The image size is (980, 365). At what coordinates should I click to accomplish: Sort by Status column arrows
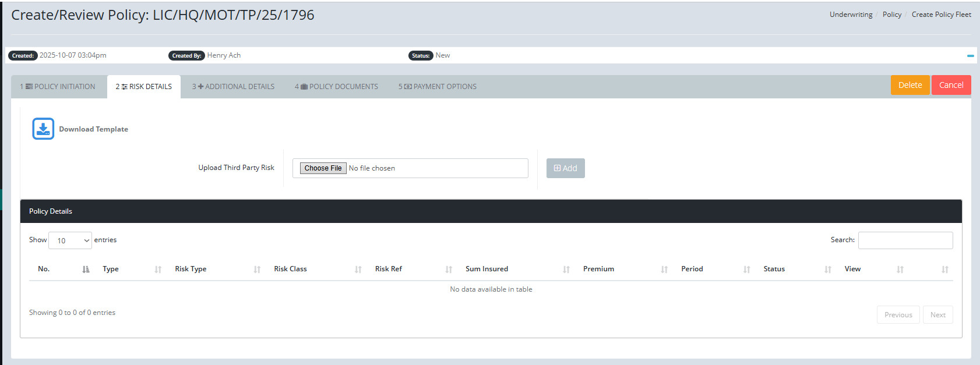[827, 270]
